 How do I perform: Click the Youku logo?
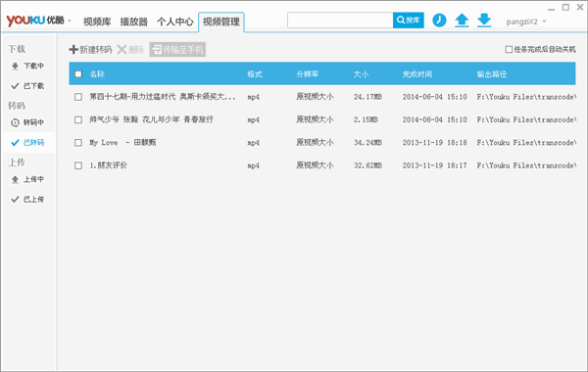coord(35,21)
